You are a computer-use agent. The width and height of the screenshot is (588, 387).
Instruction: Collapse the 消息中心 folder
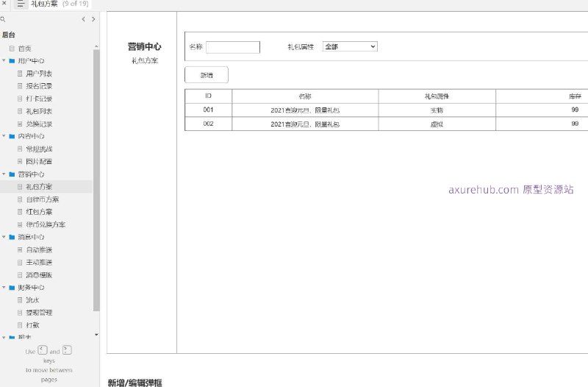click(4, 237)
